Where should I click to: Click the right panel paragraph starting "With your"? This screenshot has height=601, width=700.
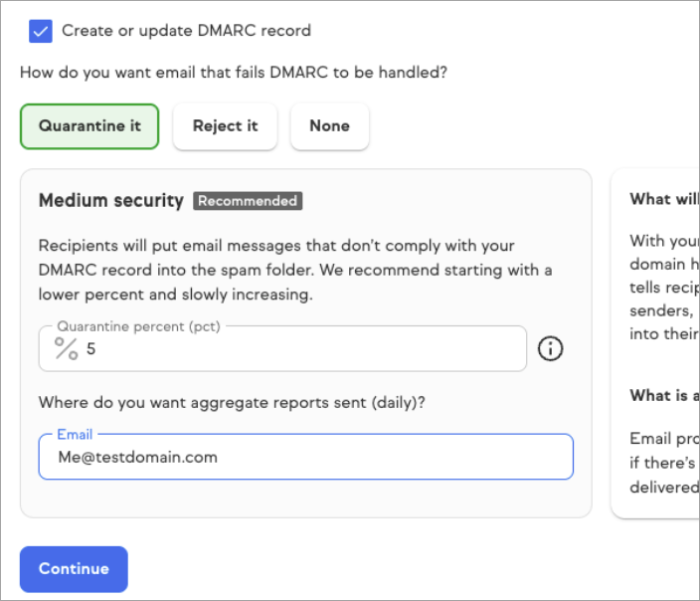pos(663,288)
